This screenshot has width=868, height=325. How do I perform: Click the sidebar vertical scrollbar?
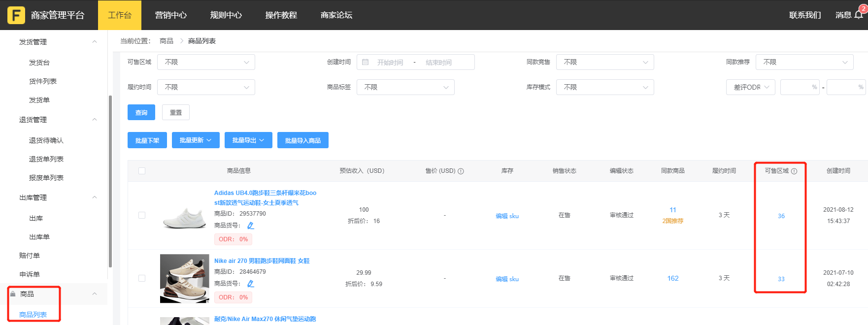click(x=110, y=182)
